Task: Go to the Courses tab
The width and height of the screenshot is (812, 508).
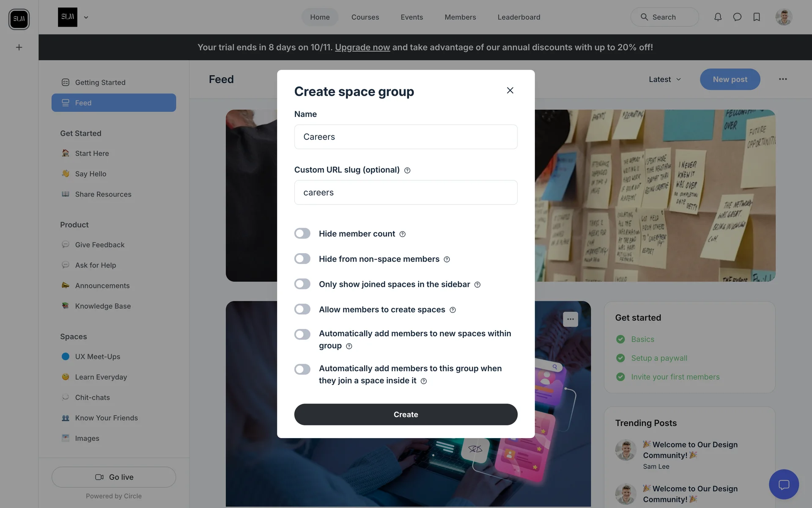Action: click(365, 17)
